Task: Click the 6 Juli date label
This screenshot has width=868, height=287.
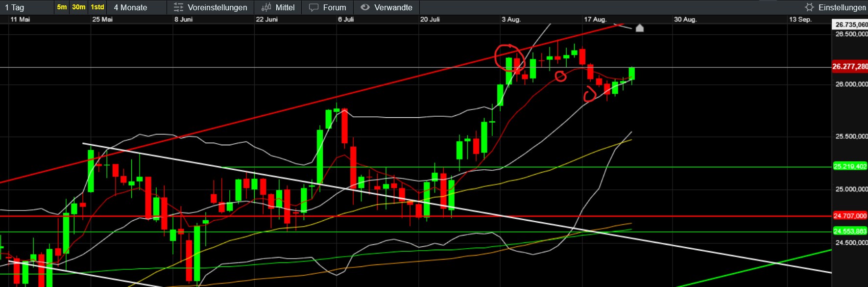Action: click(x=346, y=20)
